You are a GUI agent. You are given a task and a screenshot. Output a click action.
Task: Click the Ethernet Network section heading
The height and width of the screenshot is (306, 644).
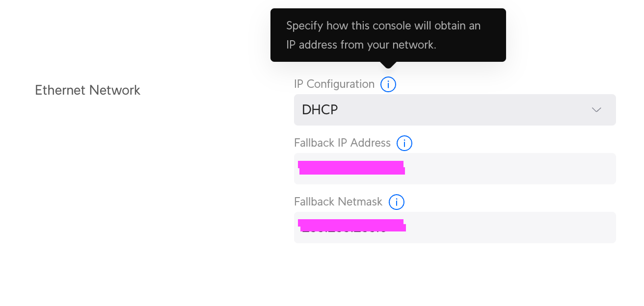coord(87,90)
